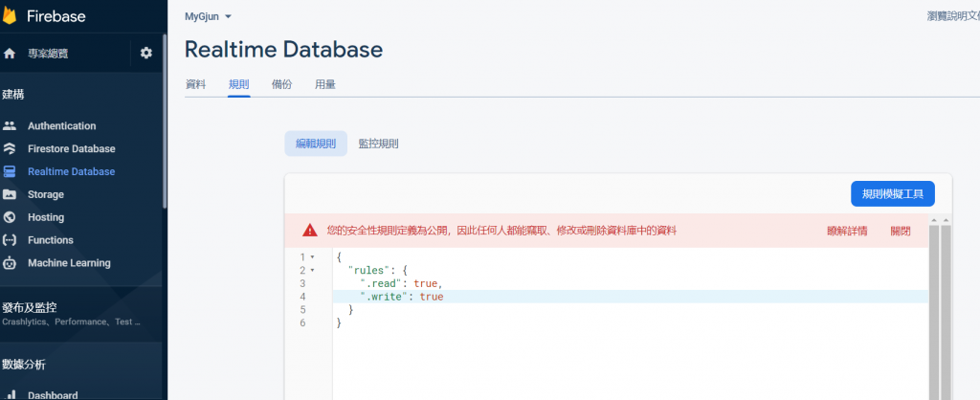Screen dimensions: 980x400
Task: Select the 監控規則 sub-tab
Action: click(x=378, y=144)
